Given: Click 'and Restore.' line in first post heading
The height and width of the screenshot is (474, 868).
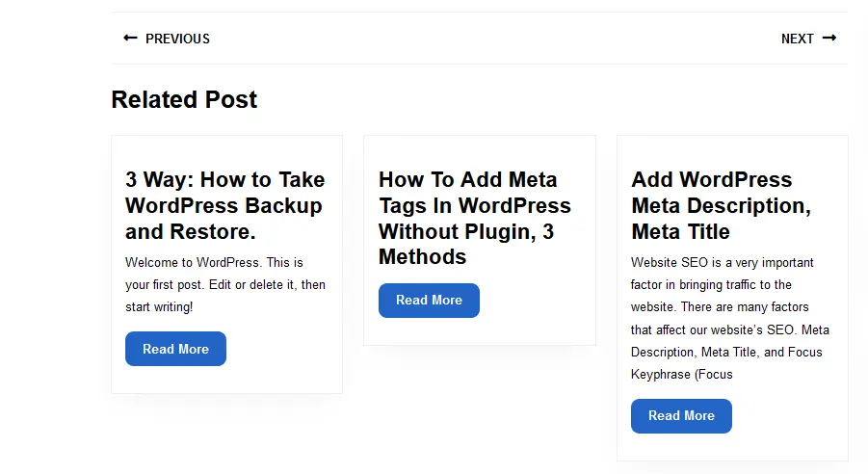Looking at the screenshot, I should 191,231.
